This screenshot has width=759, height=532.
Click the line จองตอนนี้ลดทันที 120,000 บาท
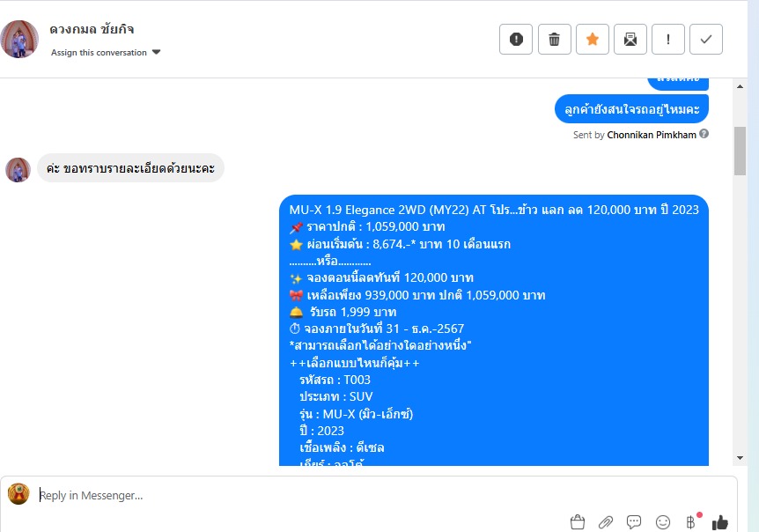click(381, 277)
